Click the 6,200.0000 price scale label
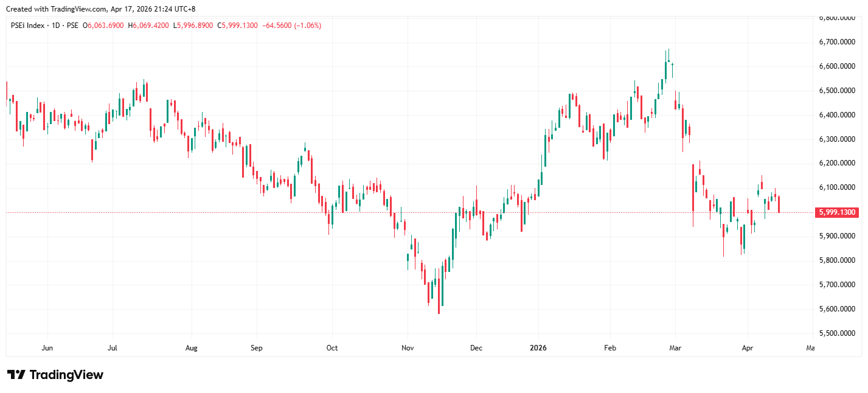The image size is (868, 393). 837,163
